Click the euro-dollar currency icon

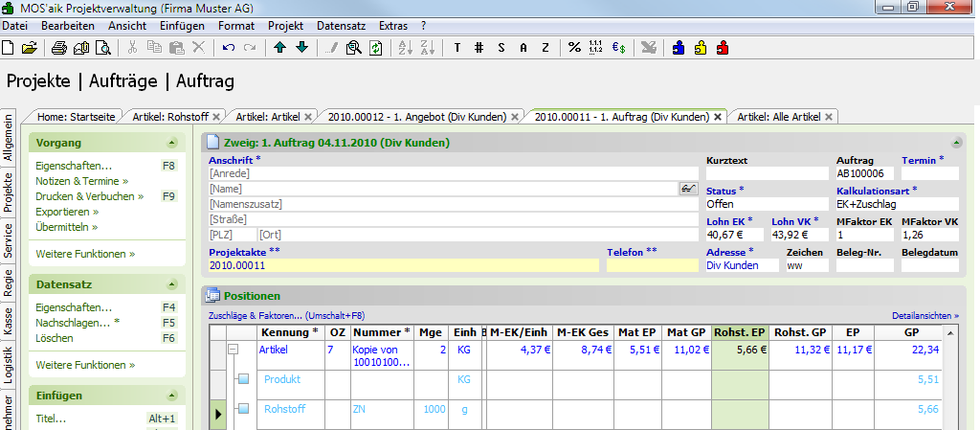point(619,48)
